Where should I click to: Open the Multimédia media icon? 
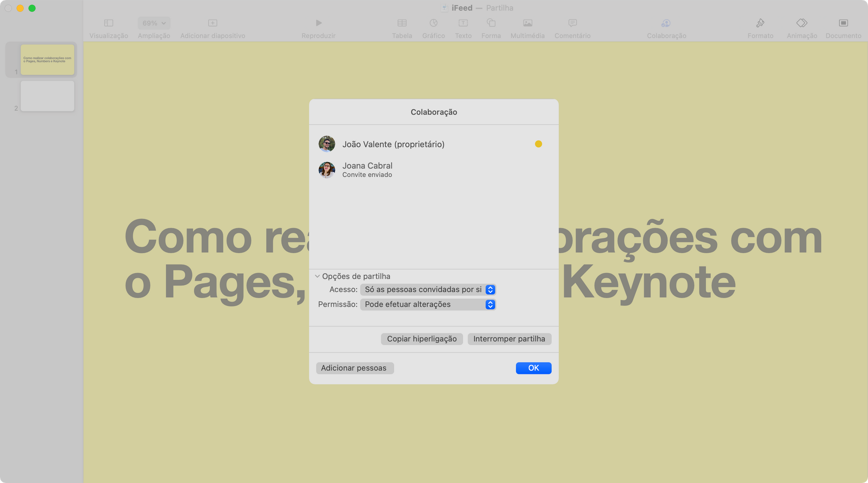[528, 23]
